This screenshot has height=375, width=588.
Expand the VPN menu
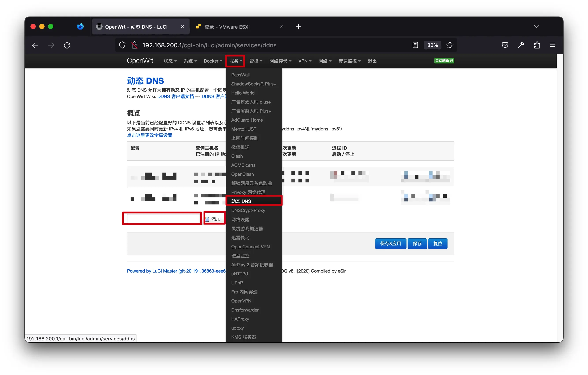click(305, 61)
